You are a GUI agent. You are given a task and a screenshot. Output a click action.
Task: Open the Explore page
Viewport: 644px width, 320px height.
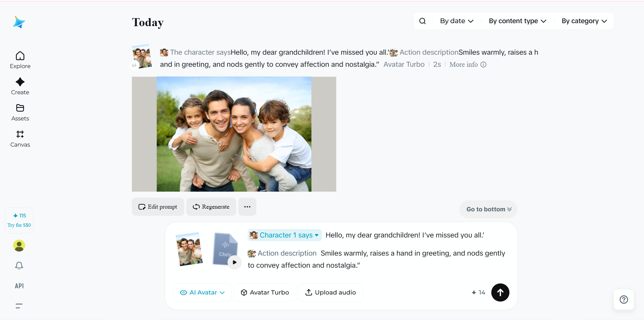(20, 60)
